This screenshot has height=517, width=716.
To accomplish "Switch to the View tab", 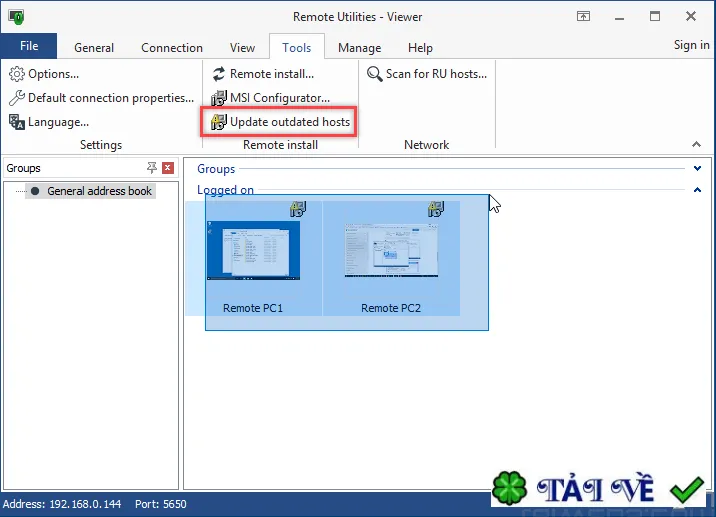I will pos(242,47).
